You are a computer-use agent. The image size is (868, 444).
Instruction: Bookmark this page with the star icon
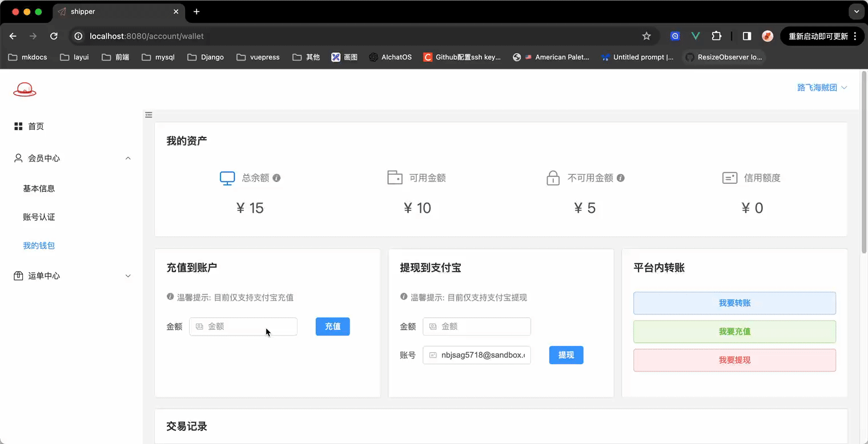pos(646,36)
